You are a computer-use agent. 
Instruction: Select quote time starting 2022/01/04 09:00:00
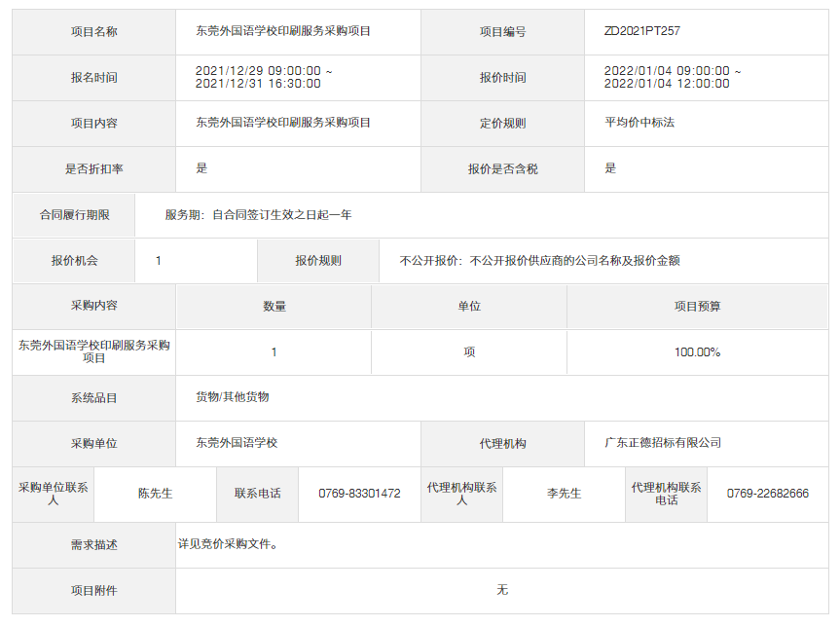click(x=673, y=77)
